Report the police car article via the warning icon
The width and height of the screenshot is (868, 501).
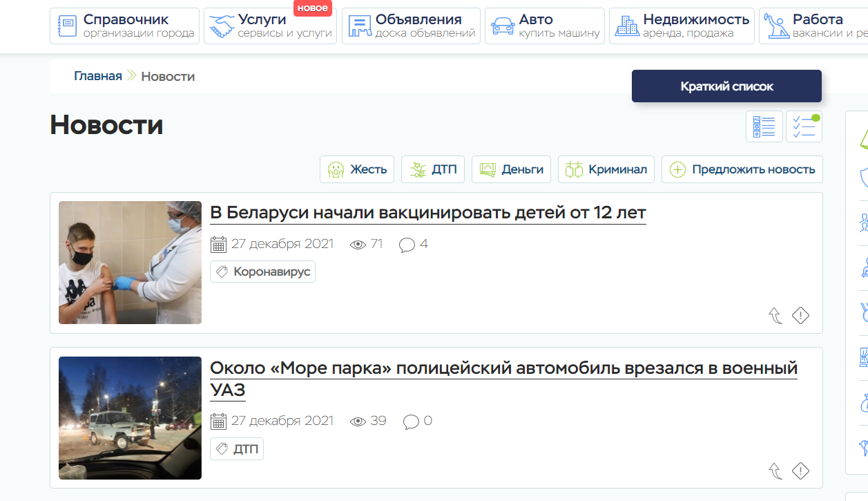[x=800, y=471]
